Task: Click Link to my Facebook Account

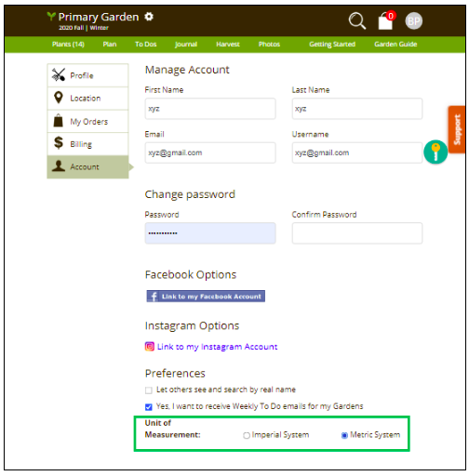Action: [x=206, y=297]
